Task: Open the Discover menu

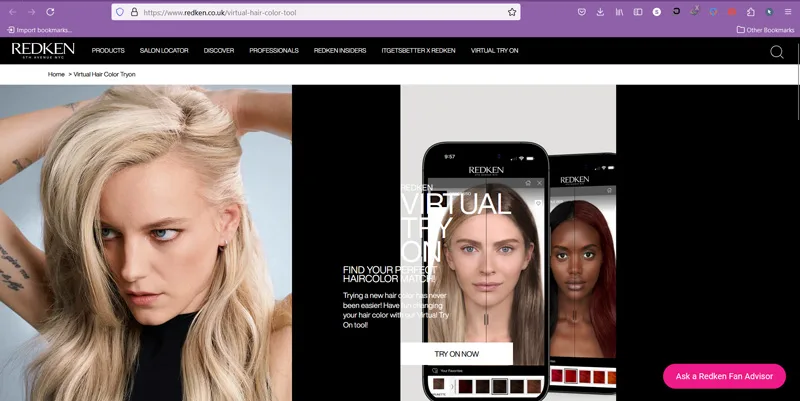Action: 219,51
